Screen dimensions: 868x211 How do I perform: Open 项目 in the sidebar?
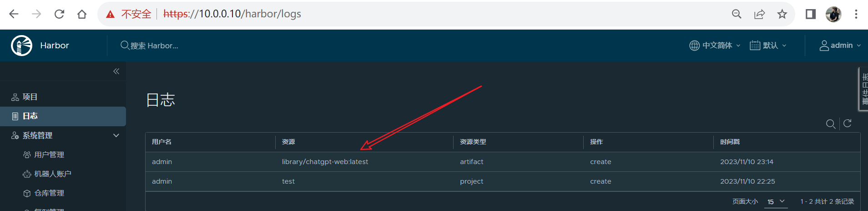[x=30, y=97]
